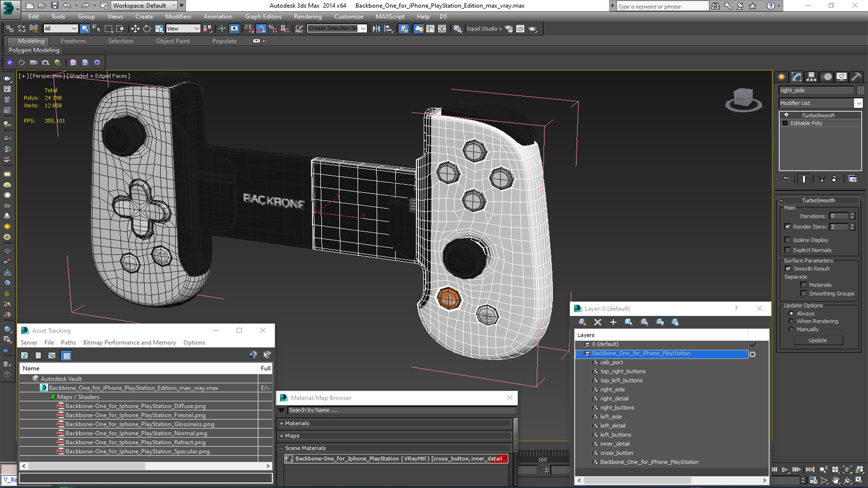Screen dimensions: 868x488
Task: Click Create New Layer icon in Layer window
Action: [582, 322]
